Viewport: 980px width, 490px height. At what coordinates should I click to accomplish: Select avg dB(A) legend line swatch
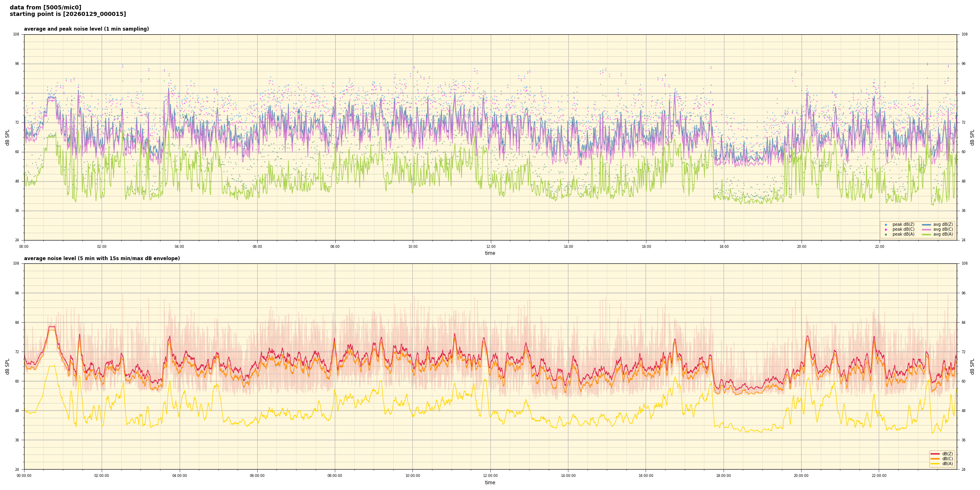[927, 234]
